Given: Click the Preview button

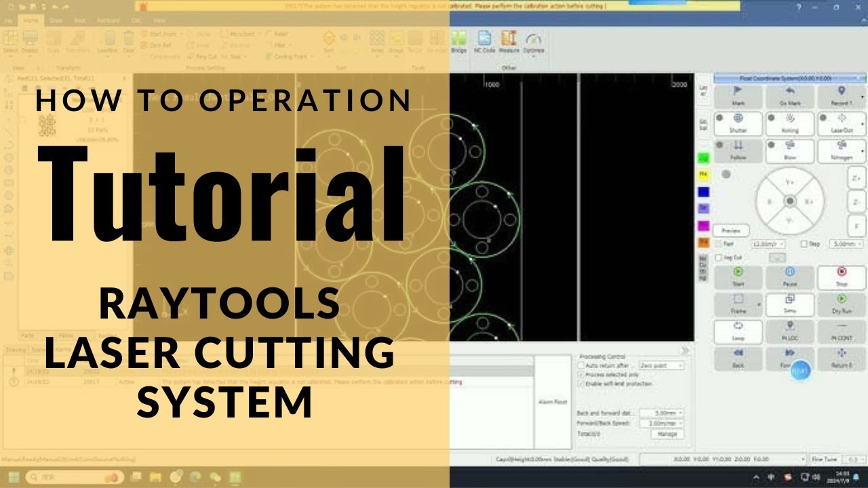Looking at the screenshot, I should tap(731, 231).
